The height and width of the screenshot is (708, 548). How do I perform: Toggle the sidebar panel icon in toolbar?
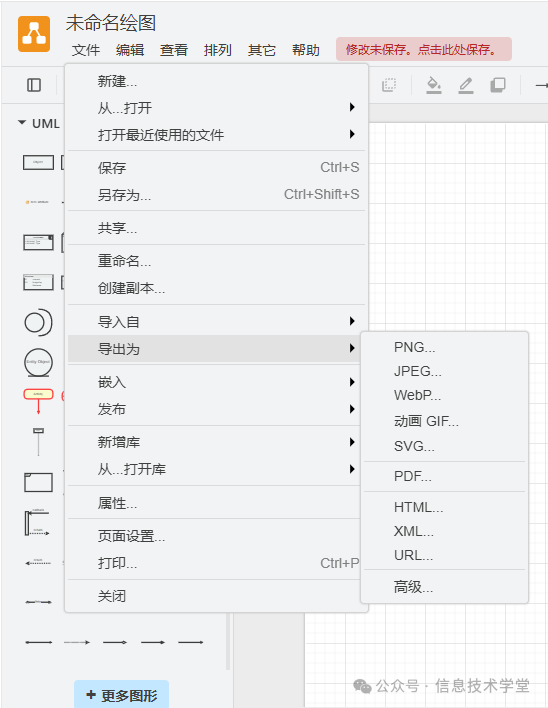(34, 85)
